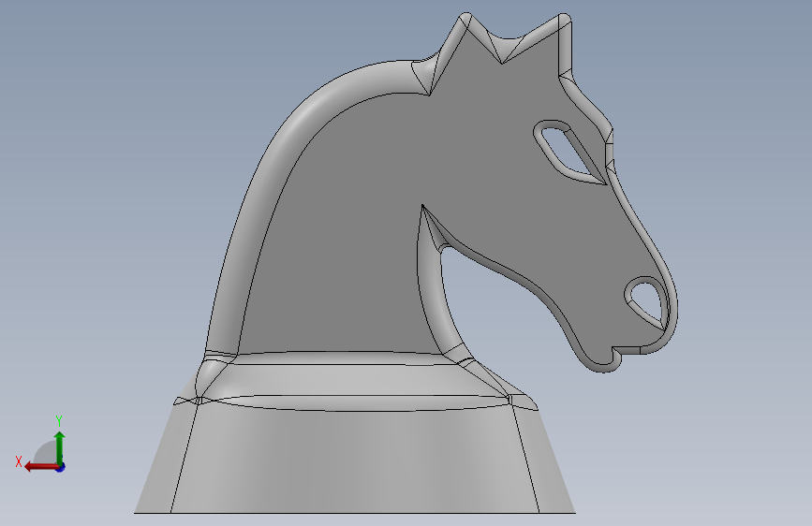Screen dimensions: 812x526
Task: Select the red X axis arrow of triad
Action: point(41,467)
